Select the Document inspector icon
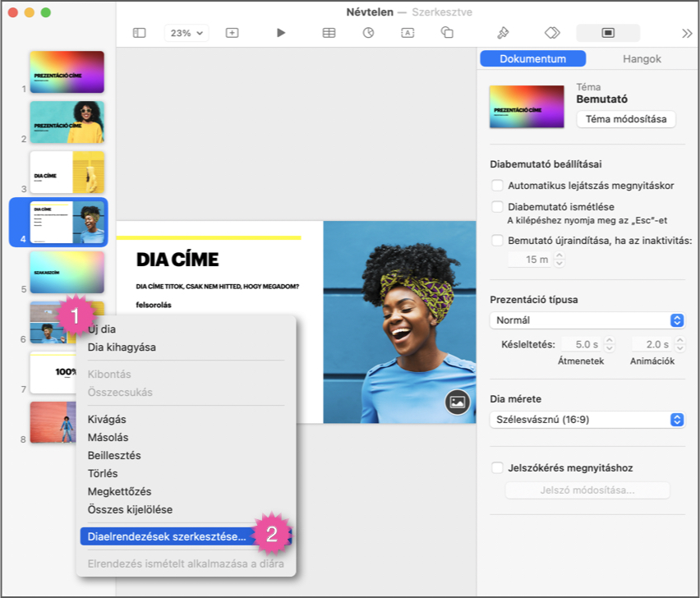Screen dimensions: 700x598 click(x=608, y=33)
